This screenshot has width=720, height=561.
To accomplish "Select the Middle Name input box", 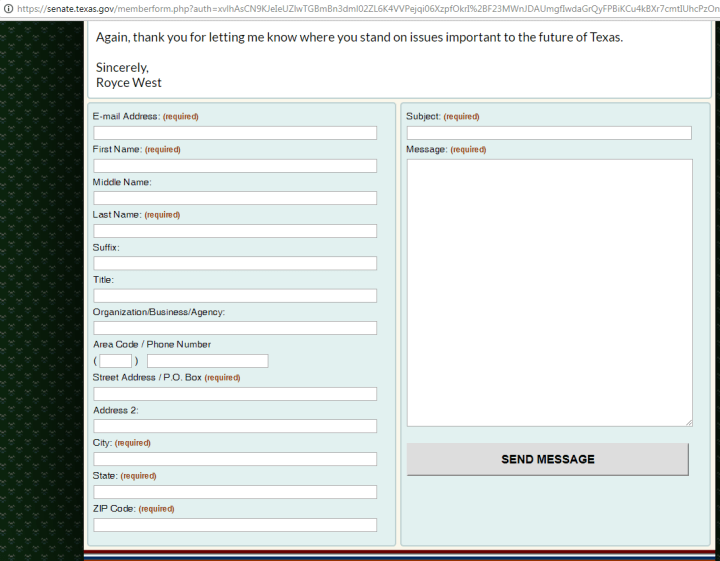I will [235, 198].
